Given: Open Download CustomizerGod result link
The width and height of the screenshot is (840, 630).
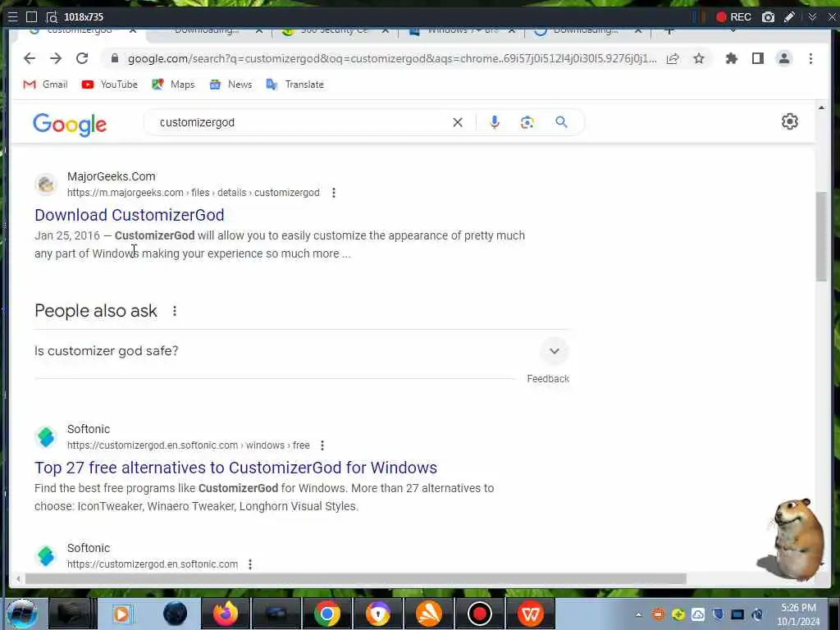Looking at the screenshot, I should click(129, 215).
